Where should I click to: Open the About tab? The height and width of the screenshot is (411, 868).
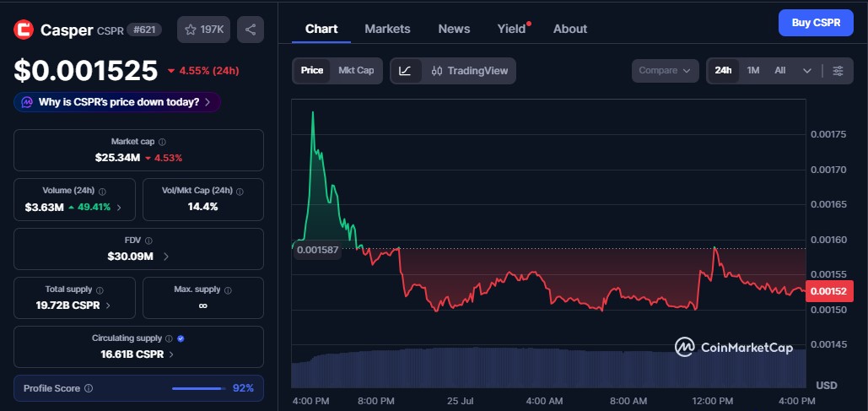(570, 29)
